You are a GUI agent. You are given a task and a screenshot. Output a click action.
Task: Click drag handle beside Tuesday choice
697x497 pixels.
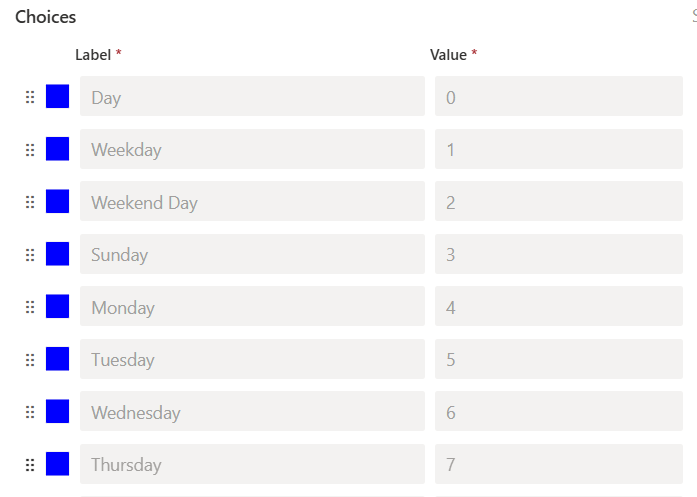(x=30, y=360)
